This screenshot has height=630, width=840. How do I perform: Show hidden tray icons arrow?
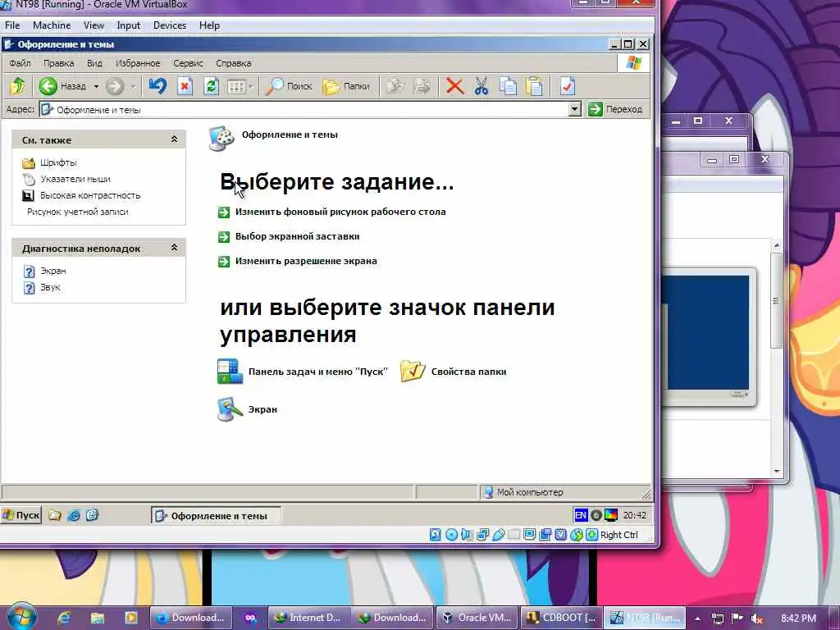pos(697,619)
